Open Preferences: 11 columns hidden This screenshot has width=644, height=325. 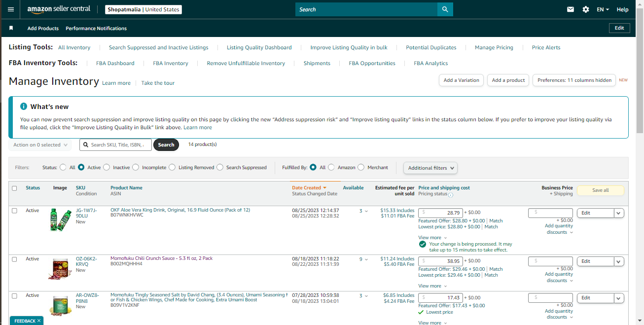point(574,80)
